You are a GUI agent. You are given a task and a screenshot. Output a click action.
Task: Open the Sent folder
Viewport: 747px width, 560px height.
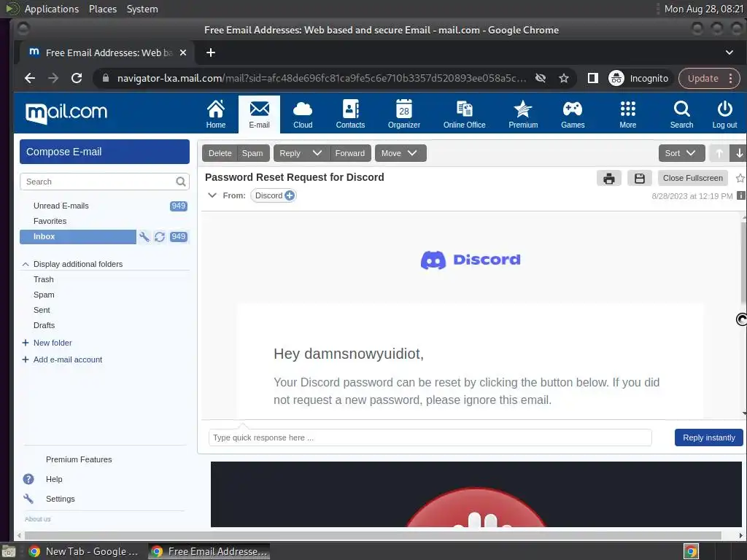(42, 310)
